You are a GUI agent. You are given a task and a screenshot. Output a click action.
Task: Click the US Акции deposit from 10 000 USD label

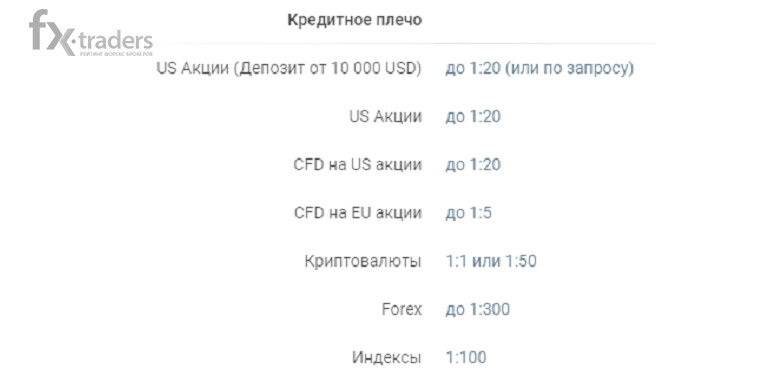[x=289, y=68]
